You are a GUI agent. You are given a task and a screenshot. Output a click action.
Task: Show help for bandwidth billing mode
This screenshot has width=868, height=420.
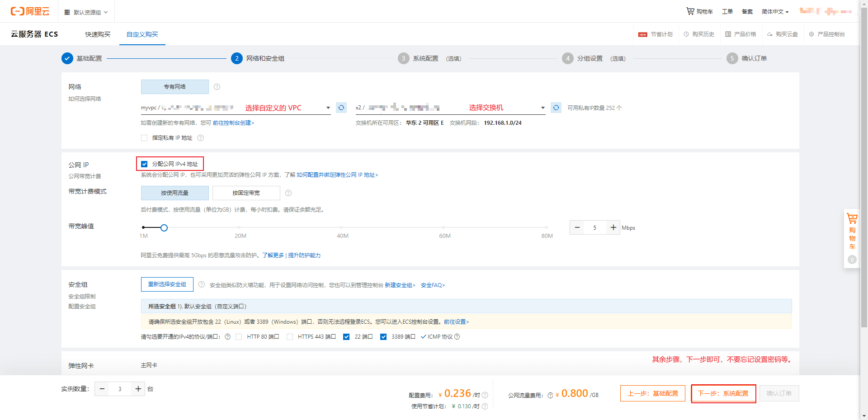288,193
